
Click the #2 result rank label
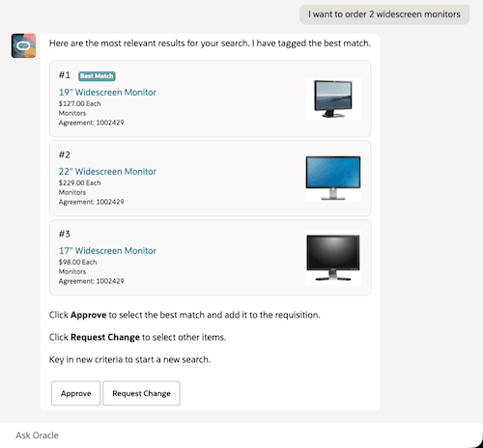pyautogui.click(x=65, y=154)
